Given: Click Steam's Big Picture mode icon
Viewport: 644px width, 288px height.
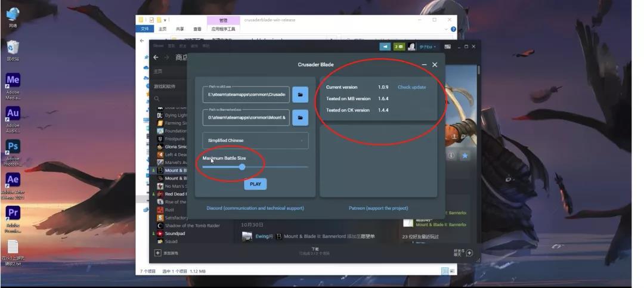Looking at the screenshot, I should [x=447, y=47].
